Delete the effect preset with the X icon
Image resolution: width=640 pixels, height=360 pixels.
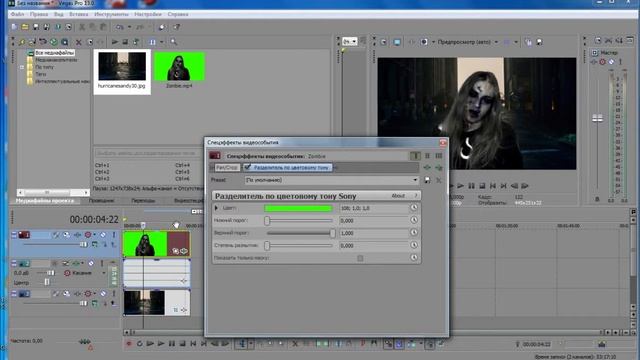tap(439, 180)
